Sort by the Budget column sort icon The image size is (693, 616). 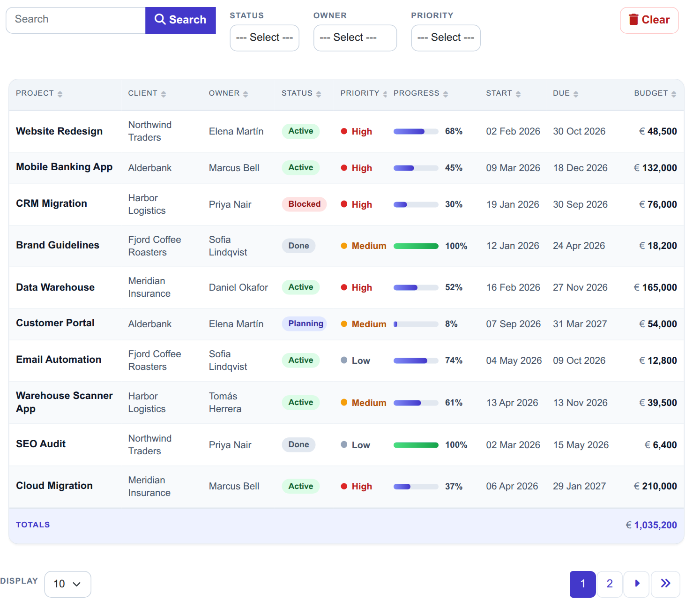click(674, 94)
